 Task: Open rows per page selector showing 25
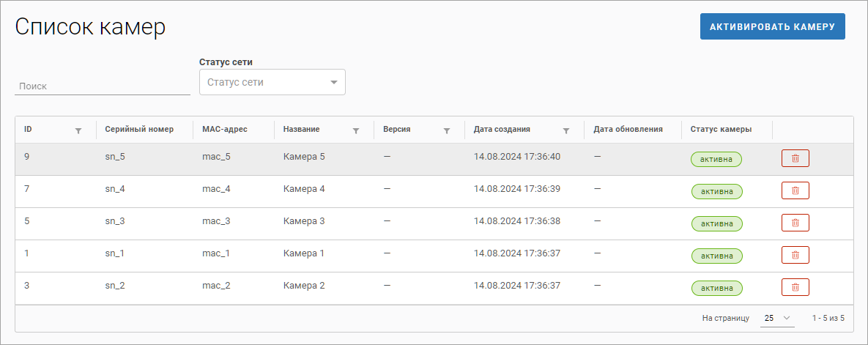[777, 319]
